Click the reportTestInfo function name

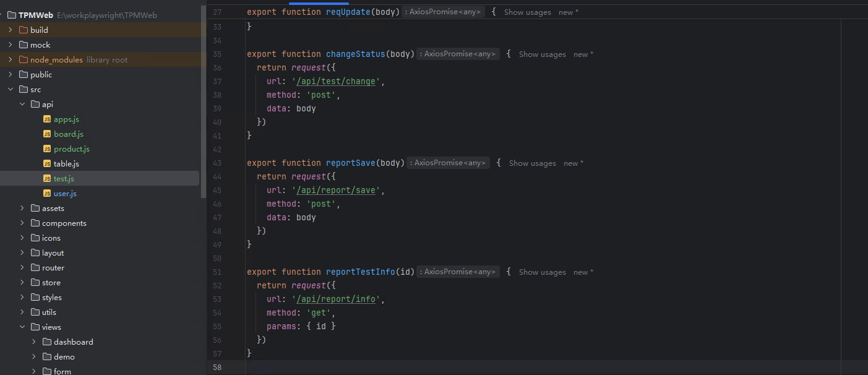point(361,272)
